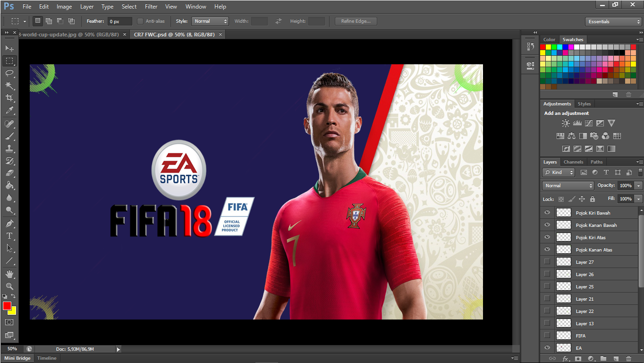The image size is (644, 363).
Task: Click the zoom percentage field in status bar
Action: pyautogui.click(x=12, y=349)
